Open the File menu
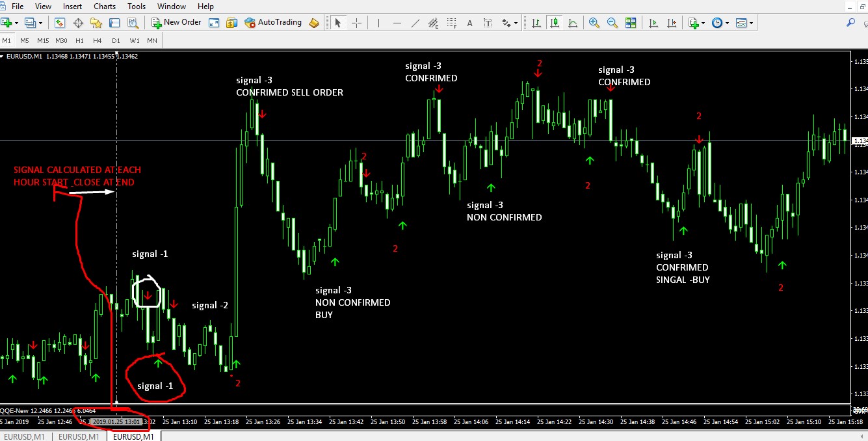 point(18,6)
